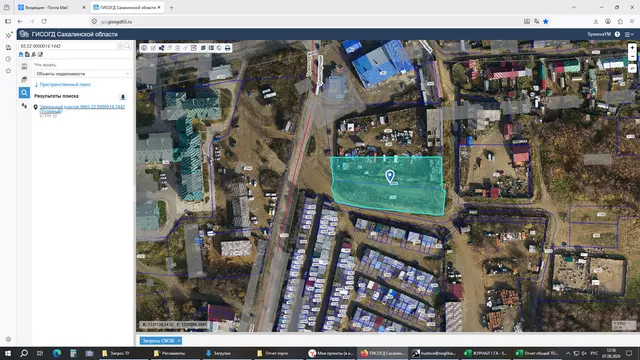Click the magnifier icon in cadastral search field

[x=128, y=46]
